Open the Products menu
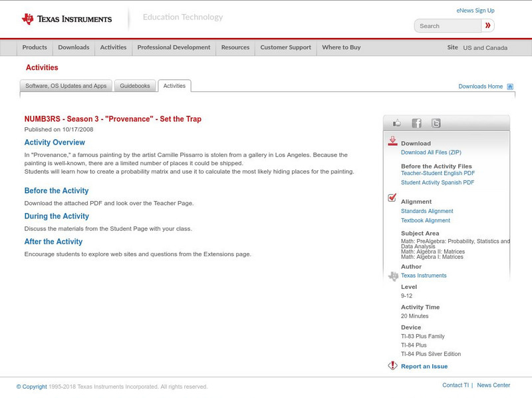The height and width of the screenshot is (398, 532). (35, 47)
